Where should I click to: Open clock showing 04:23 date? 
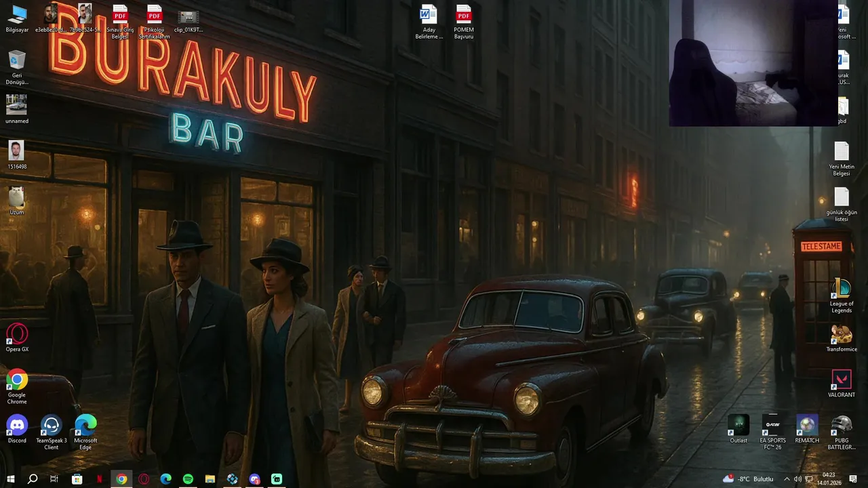pos(829,479)
